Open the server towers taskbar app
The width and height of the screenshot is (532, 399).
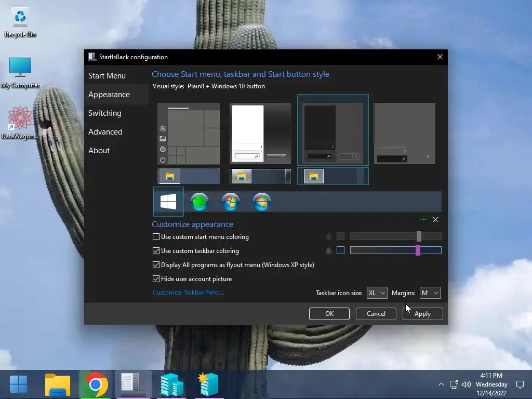click(171, 384)
